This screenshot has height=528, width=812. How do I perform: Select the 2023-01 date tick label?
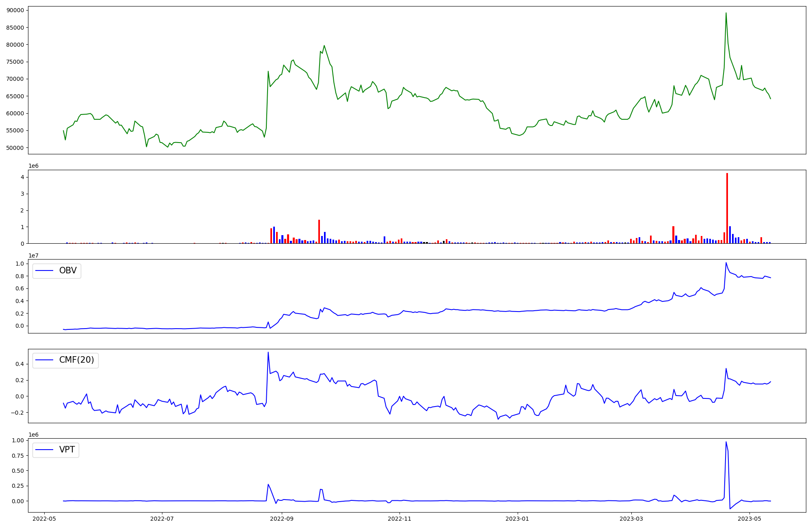(517, 519)
